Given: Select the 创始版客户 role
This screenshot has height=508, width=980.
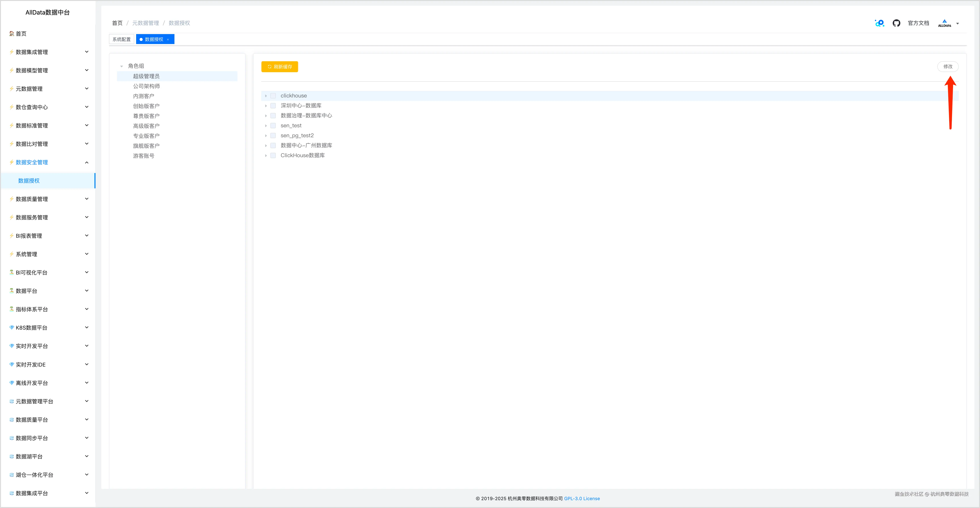Looking at the screenshot, I should [177, 106].
